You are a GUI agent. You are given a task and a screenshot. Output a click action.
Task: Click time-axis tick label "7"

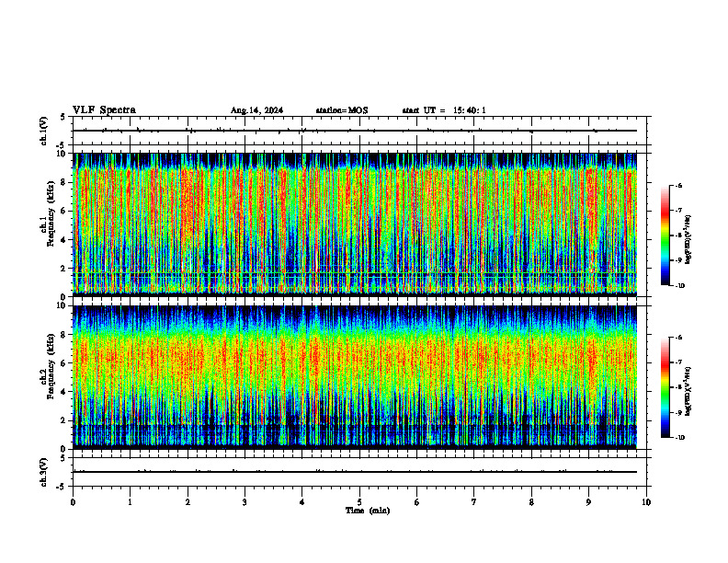click(474, 502)
